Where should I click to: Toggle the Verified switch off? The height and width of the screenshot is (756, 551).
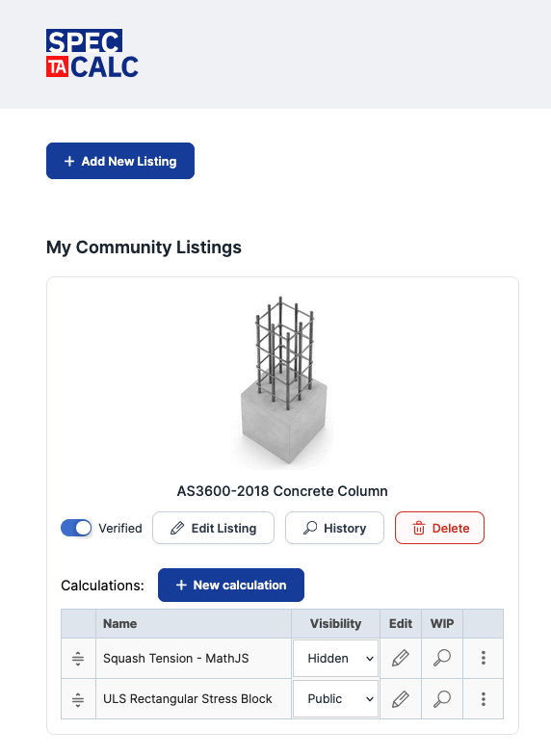(76, 528)
